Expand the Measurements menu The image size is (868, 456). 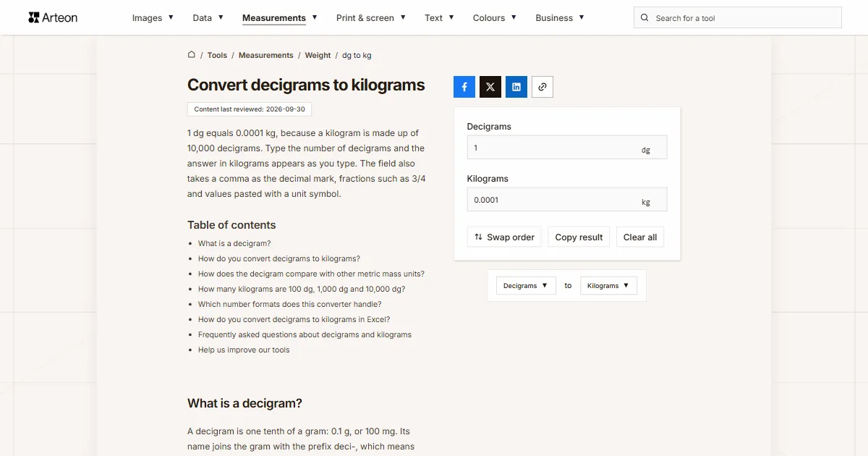tap(280, 17)
